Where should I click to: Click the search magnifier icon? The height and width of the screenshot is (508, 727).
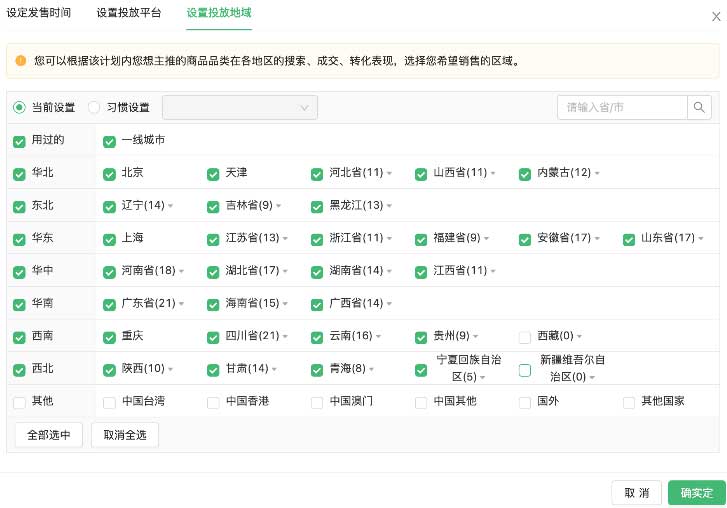point(699,108)
